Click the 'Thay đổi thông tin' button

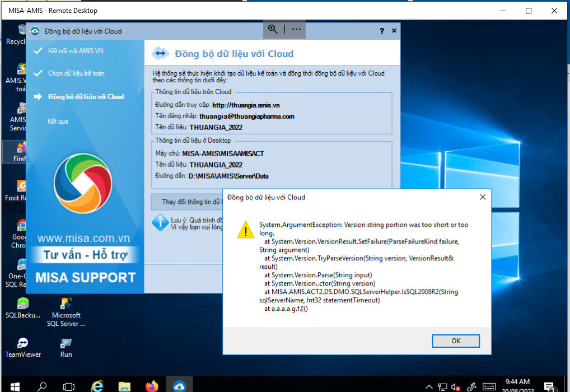(x=187, y=202)
